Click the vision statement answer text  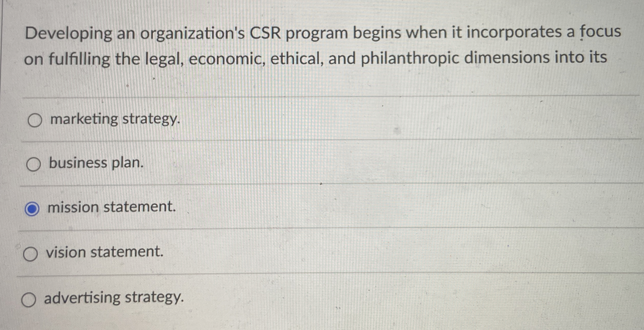pos(104,253)
